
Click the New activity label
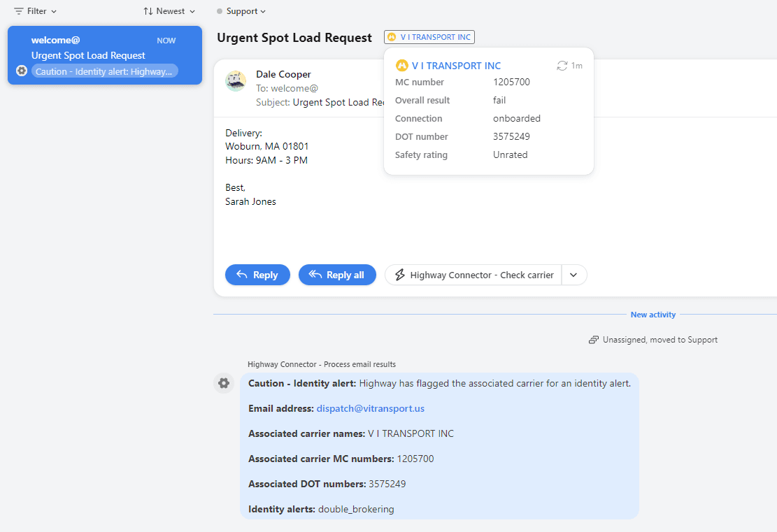[x=653, y=315]
